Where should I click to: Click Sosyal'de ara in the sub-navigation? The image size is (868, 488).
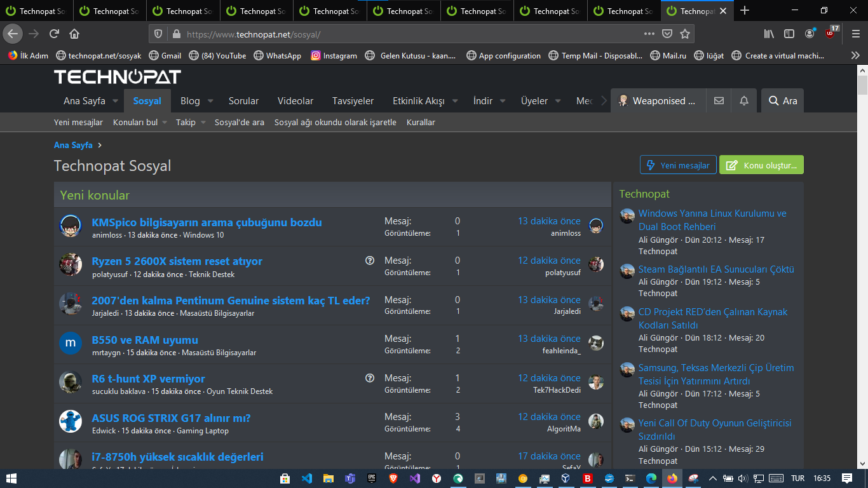pyautogui.click(x=240, y=122)
